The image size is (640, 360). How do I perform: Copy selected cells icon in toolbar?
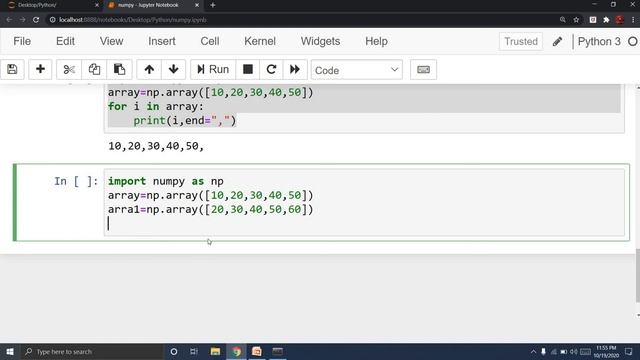94,69
